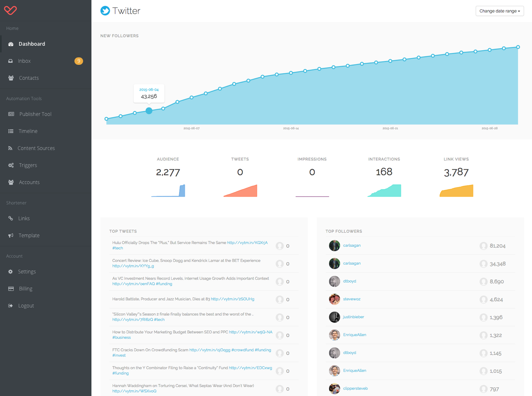Click the engagement icon on Hulu tweet row
This screenshot has width=532, height=396.
(x=280, y=246)
